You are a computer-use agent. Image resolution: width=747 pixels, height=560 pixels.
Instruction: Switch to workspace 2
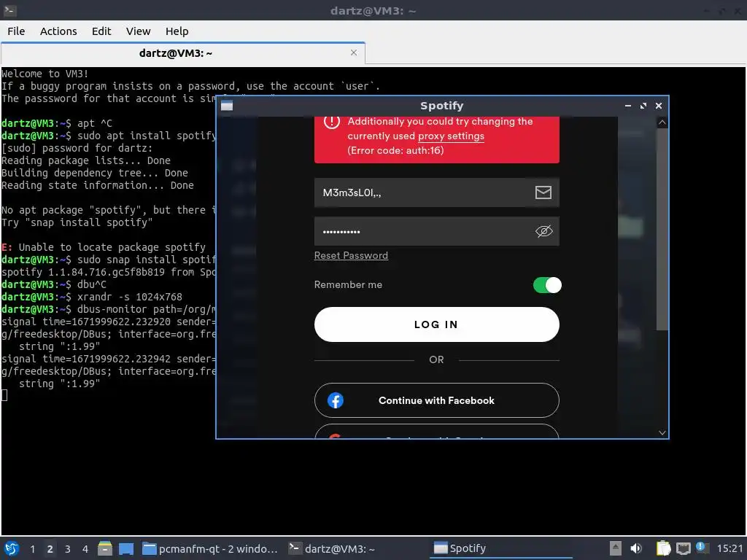coord(50,549)
